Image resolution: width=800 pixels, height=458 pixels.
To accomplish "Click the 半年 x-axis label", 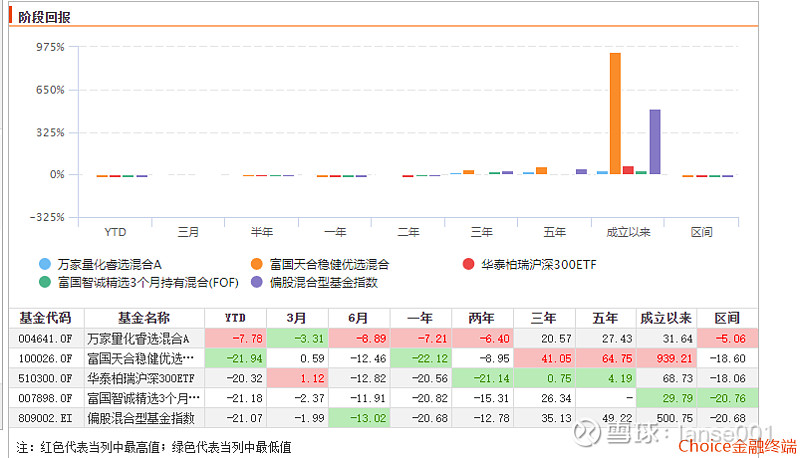I will [262, 232].
